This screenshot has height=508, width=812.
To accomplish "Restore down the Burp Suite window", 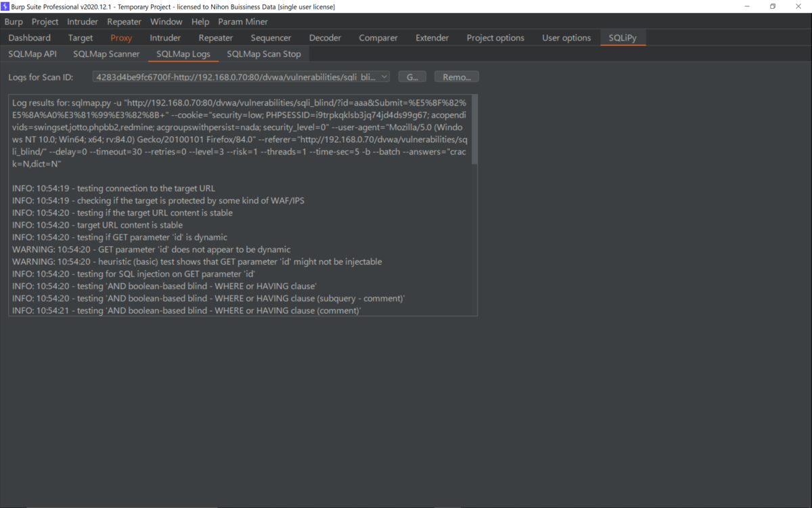I will (x=773, y=6).
